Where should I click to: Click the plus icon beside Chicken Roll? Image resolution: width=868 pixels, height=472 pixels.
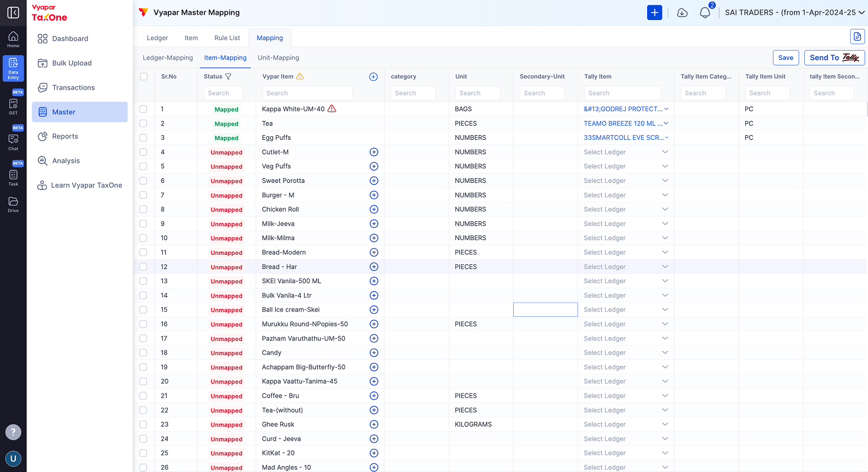[374, 209]
